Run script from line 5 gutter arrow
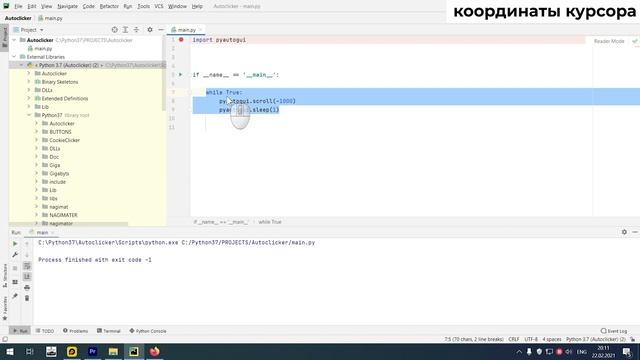This screenshot has width=640, height=360. [180, 75]
